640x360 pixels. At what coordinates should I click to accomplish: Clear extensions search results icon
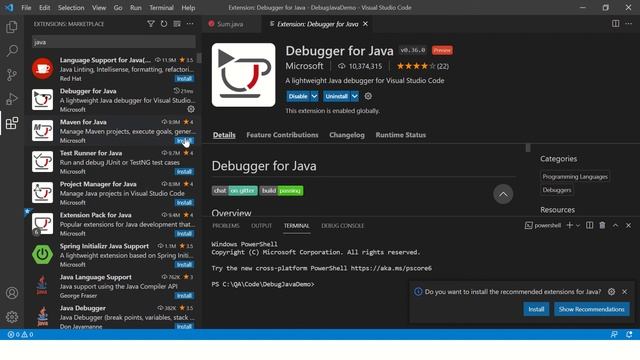(x=177, y=24)
